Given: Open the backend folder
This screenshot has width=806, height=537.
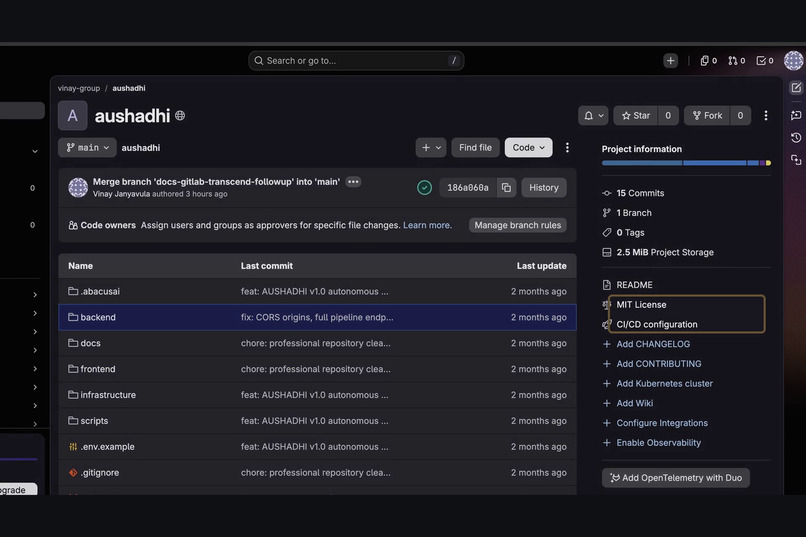Looking at the screenshot, I should click(x=98, y=317).
